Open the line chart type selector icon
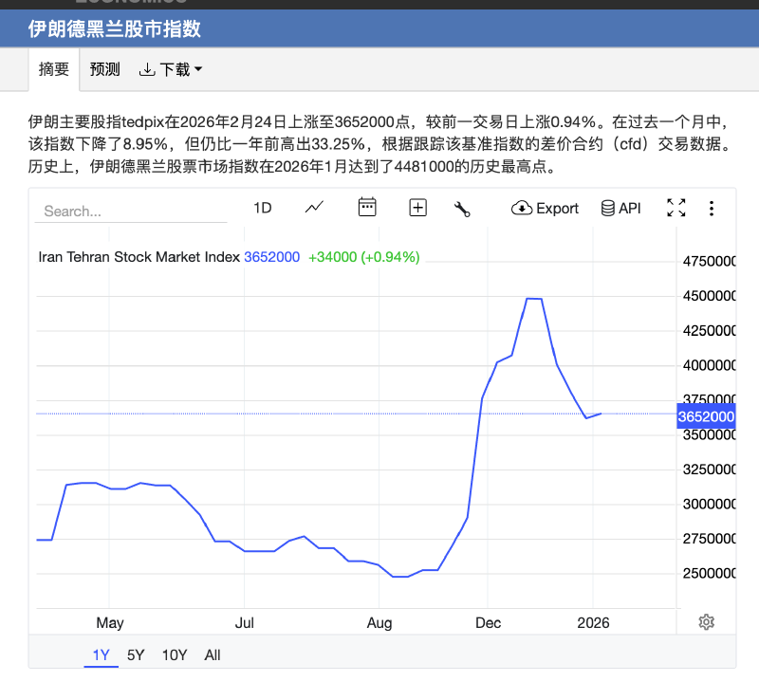Viewport: 759px width, 700px height. point(314,208)
